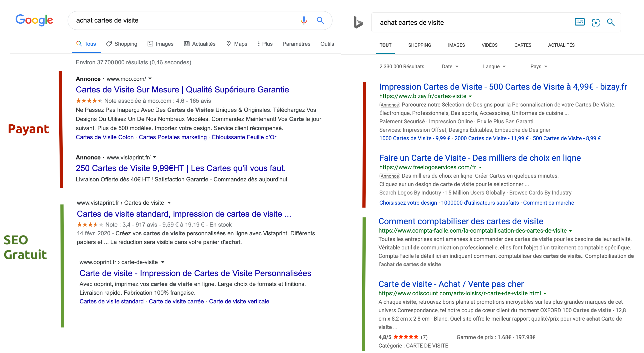This screenshot has height=353, width=644.
Task: Expand dropdown arrow next to www.moo.com/
Action: coord(150,79)
